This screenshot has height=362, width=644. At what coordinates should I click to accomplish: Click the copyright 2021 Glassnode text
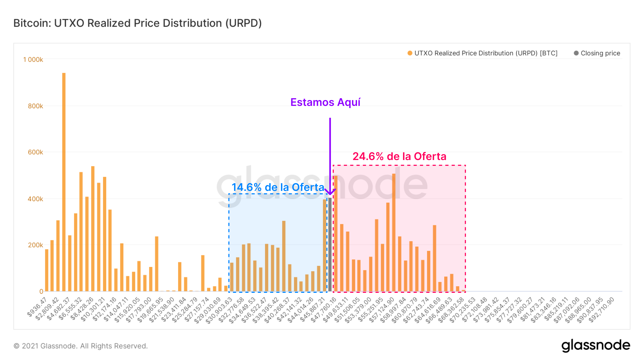click(81, 346)
